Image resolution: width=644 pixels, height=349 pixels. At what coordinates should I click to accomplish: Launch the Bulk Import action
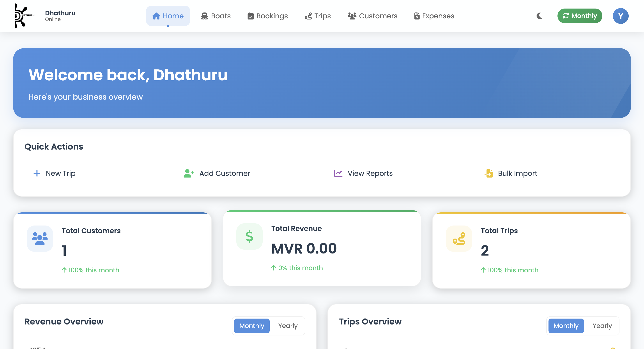(511, 173)
